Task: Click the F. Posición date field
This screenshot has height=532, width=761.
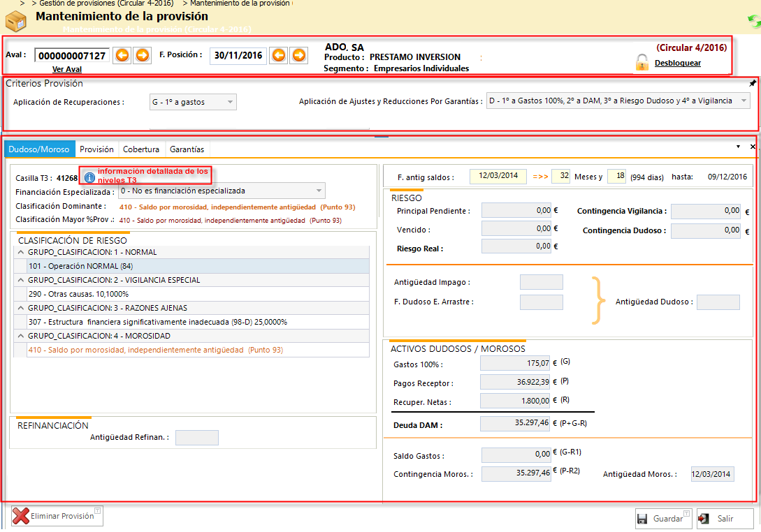Action: 238,55
